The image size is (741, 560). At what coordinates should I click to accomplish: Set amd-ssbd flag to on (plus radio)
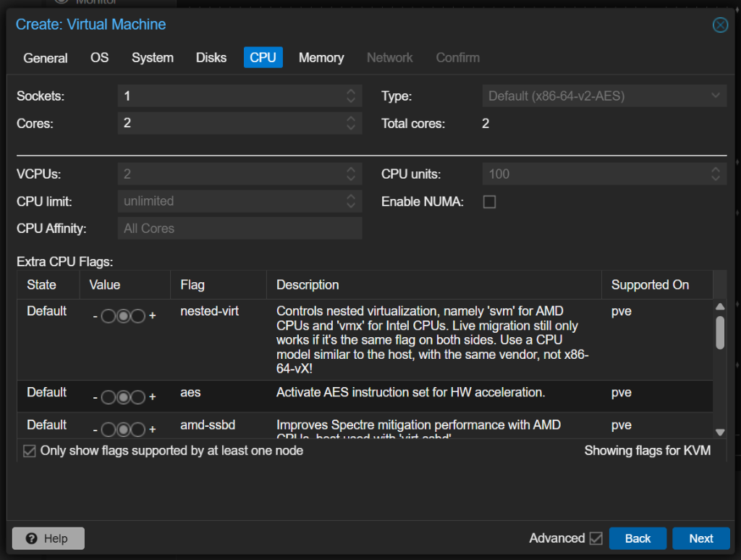[138, 430]
